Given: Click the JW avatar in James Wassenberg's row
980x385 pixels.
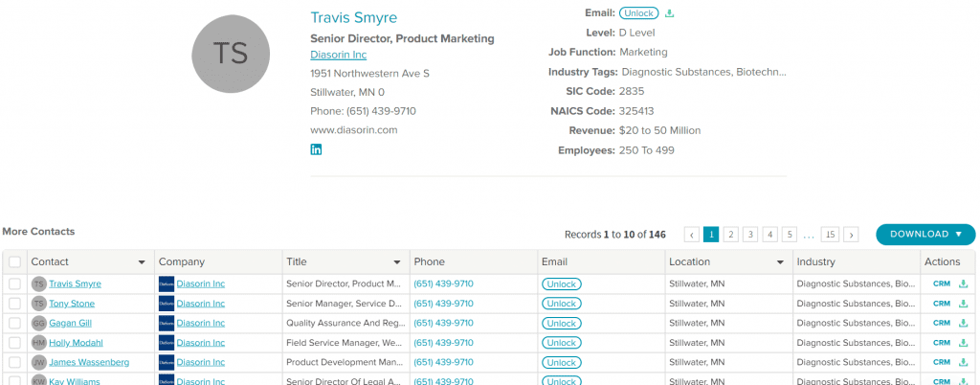Looking at the screenshot, I should click(x=39, y=363).
